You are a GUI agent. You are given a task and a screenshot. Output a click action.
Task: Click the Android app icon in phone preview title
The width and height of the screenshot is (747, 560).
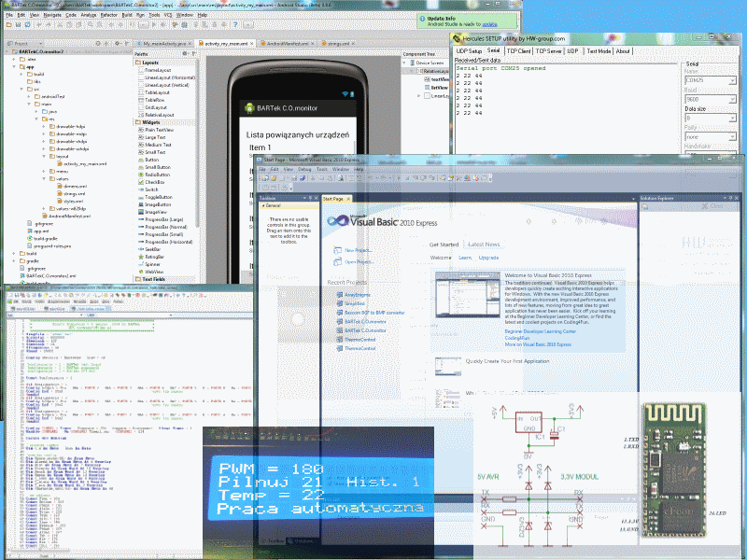click(249, 108)
